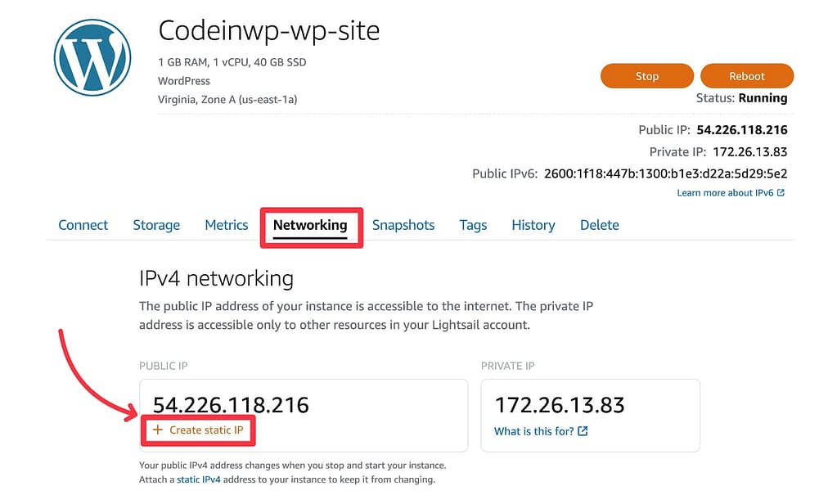Click the Codeinwp-wp-site title
Viewport: 837px width, 504px height.
(269, 31)
